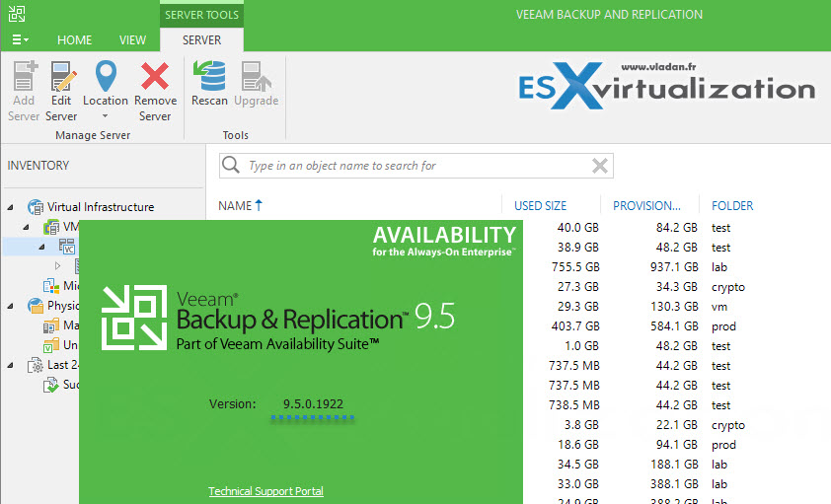The height and width of the screenshot is (504, 831).
Task: Sort by the PROVISION... column header
Action: [x=646, y=206]
